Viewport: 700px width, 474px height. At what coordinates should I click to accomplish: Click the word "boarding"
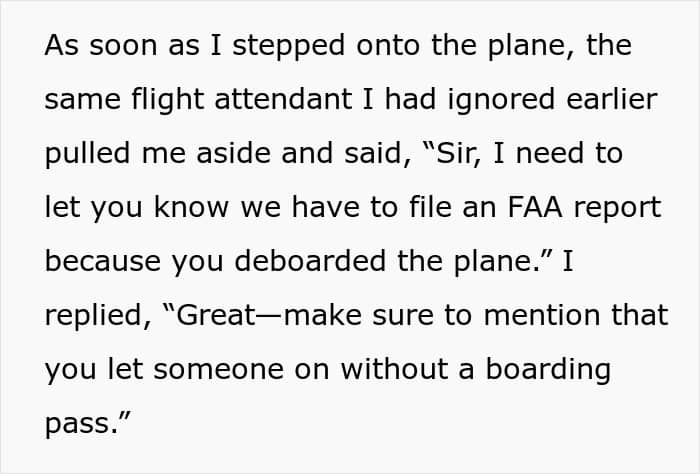548,370
